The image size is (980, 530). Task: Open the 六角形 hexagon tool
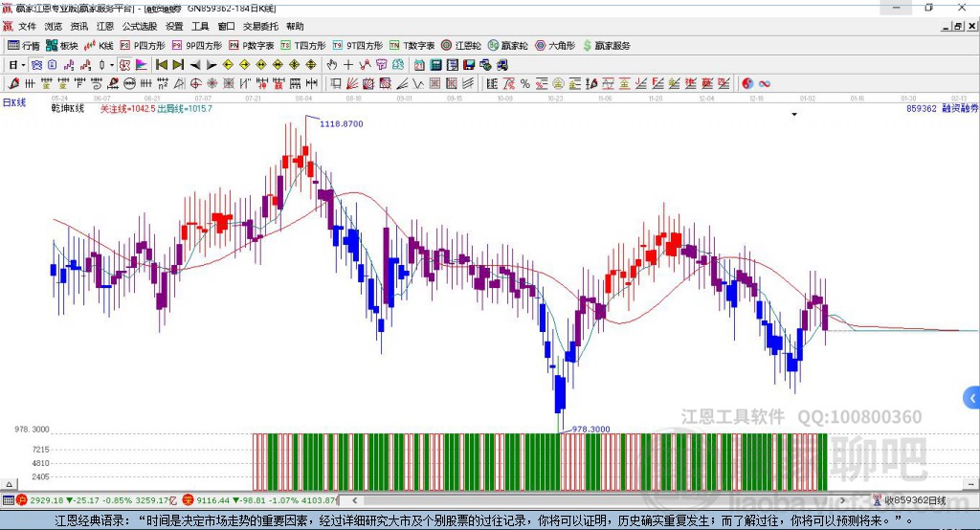coord(555,45)
